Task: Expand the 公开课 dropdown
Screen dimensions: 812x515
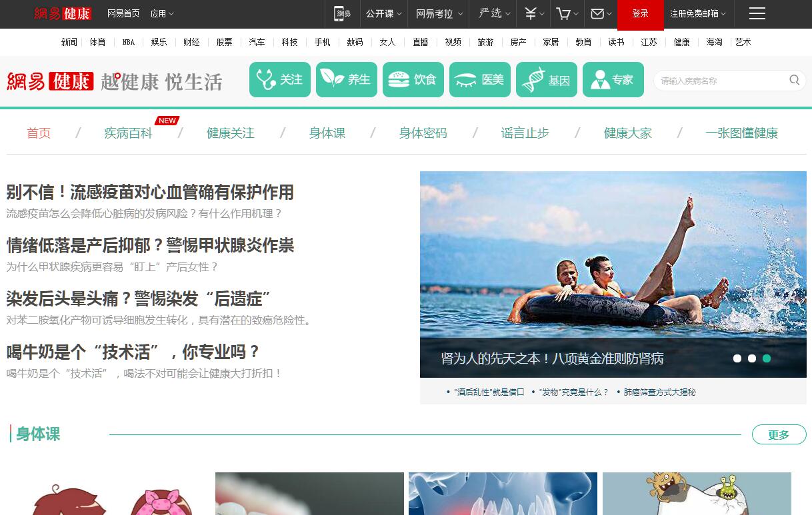Action: [x=383, y=14]
